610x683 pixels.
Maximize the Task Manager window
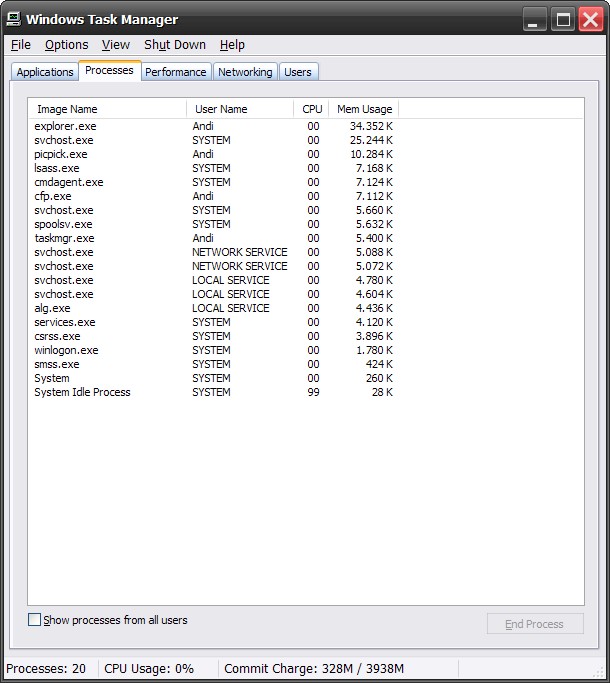click(x=563, y=19)
